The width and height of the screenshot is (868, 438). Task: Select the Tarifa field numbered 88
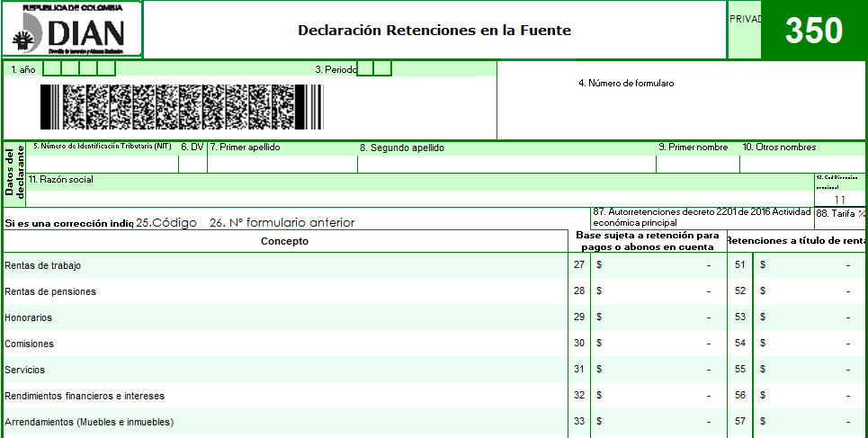[x=840, y=214]
